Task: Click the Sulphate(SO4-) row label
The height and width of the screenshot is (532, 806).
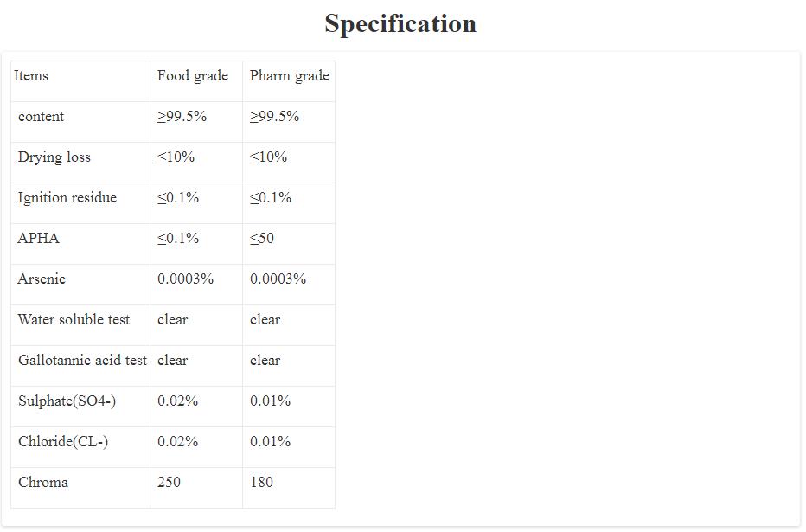Action: click(x=67, y=401)
